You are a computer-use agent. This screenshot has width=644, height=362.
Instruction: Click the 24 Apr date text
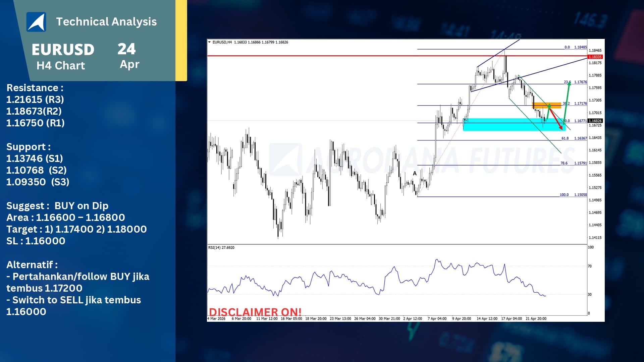(128, 56)
